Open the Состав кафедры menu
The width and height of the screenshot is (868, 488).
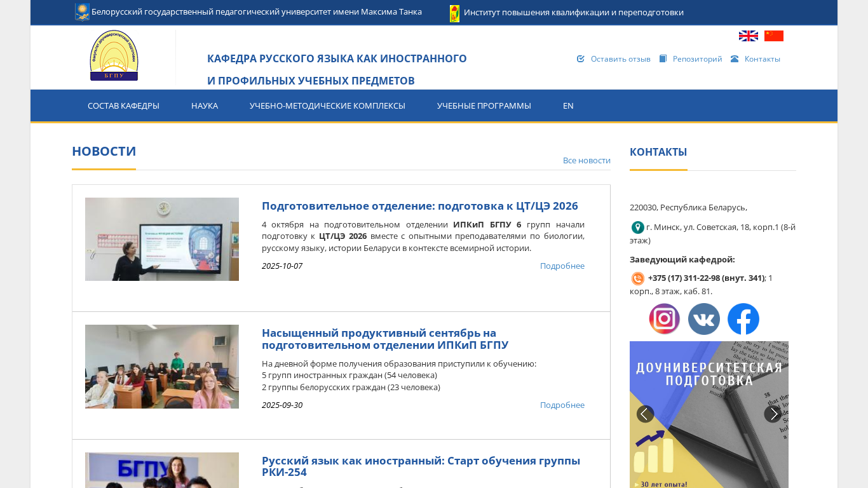123,106
